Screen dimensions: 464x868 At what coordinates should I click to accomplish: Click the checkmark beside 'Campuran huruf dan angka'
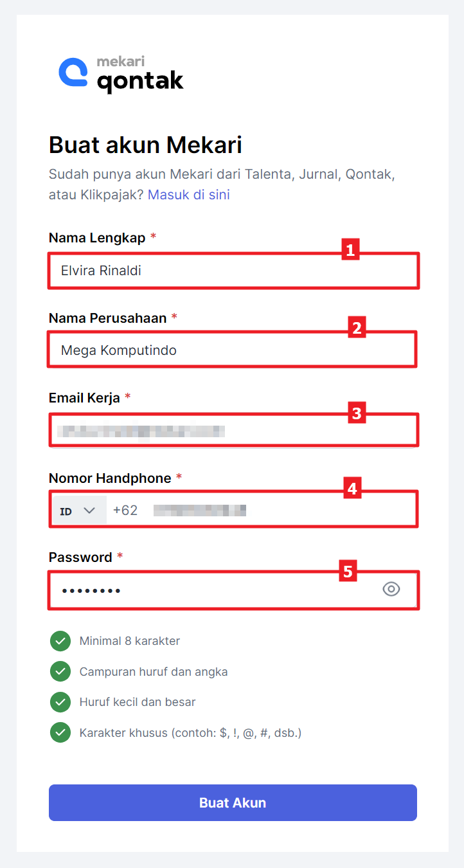point(60,671)
